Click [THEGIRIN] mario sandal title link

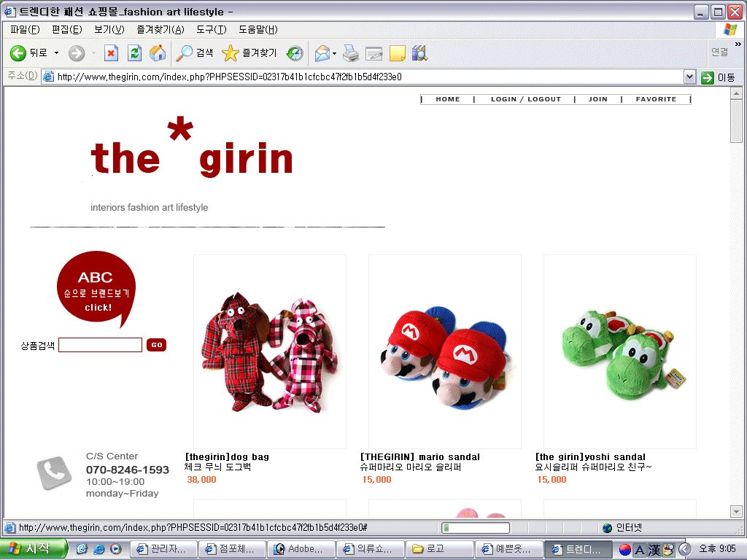click(420, 456)
